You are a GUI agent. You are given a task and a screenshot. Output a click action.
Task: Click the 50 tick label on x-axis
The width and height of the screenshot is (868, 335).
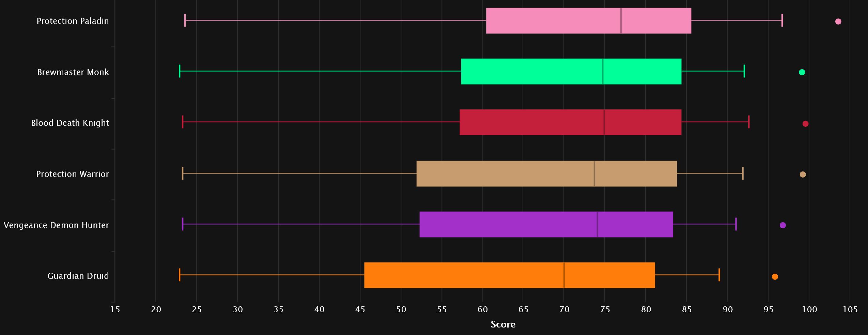pos(401,309)
